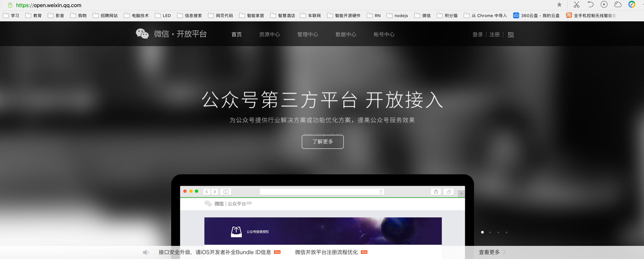644x265 pixels.
Task: Open the 电脑技术 bookmark folder
Action: pos(136,16)
